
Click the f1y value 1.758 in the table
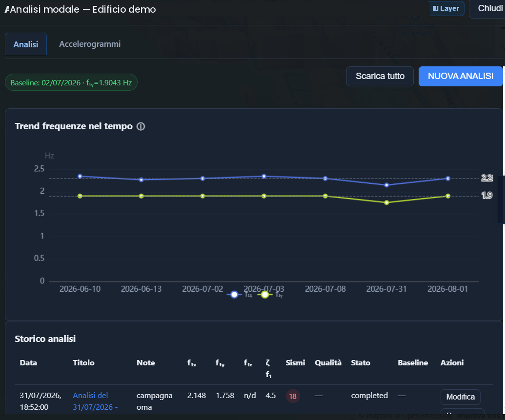tap(225, 396)
